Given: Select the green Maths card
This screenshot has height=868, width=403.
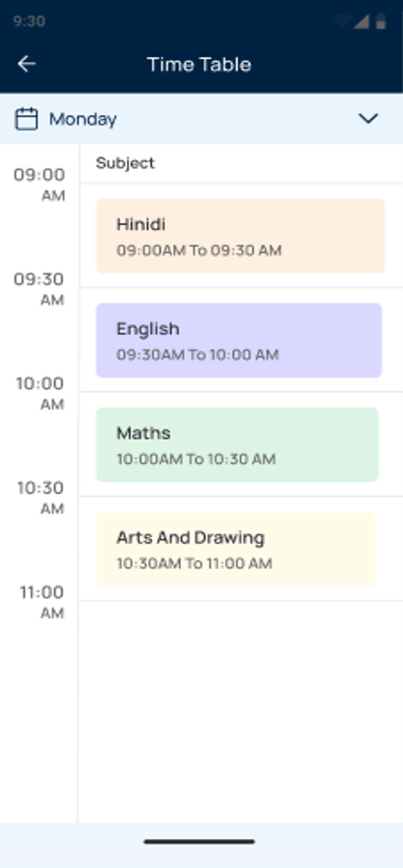Looking at the screenshot, I should [237, 445].
